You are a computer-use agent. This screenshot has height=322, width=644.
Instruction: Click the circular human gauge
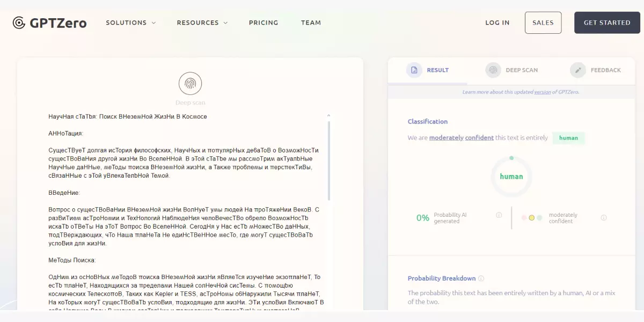[511, 177]
